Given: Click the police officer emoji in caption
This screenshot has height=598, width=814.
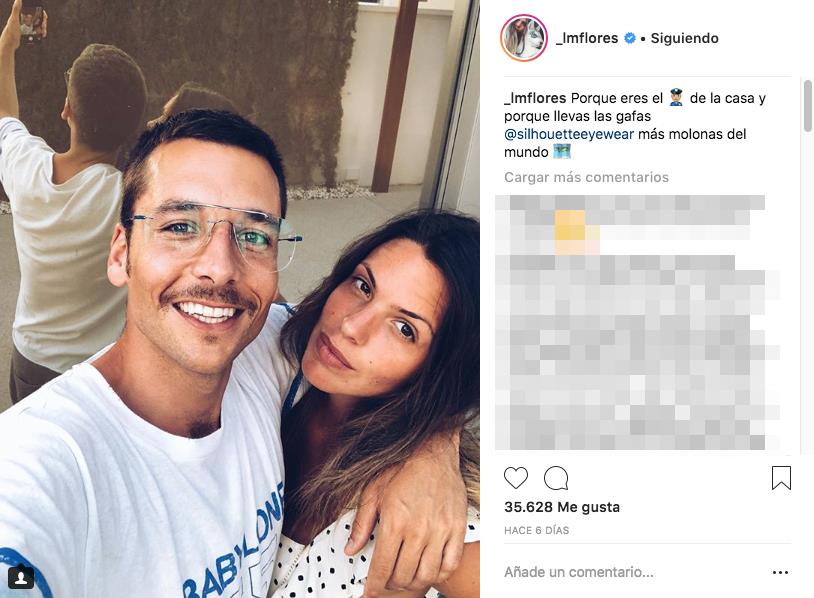Looking at the screenshot, I should [x=676, y=98].
